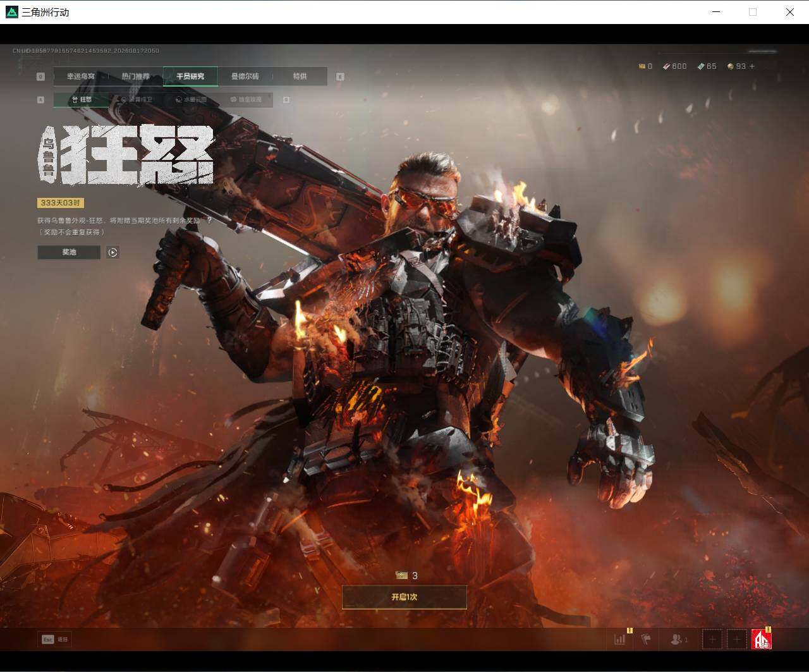Open the 幸运鸟窝 tab
Screen dimensions: 809x672
pos(81,76)
